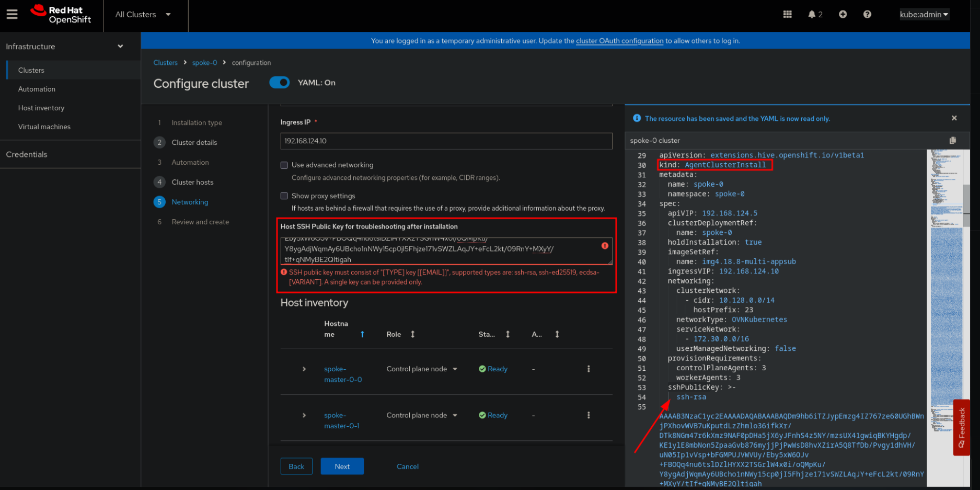Open the cluster OAuth configuration link
This screenshot has height=490, width=980.
(619, 41)
